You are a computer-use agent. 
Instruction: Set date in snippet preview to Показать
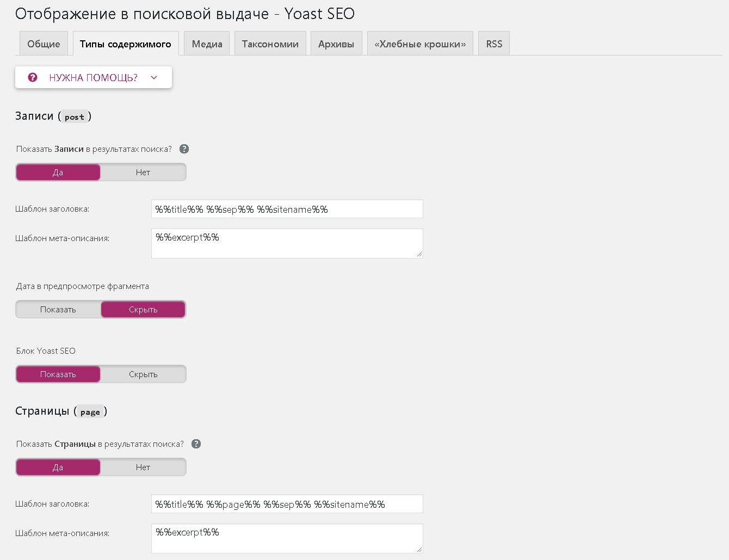coord(58,309)
